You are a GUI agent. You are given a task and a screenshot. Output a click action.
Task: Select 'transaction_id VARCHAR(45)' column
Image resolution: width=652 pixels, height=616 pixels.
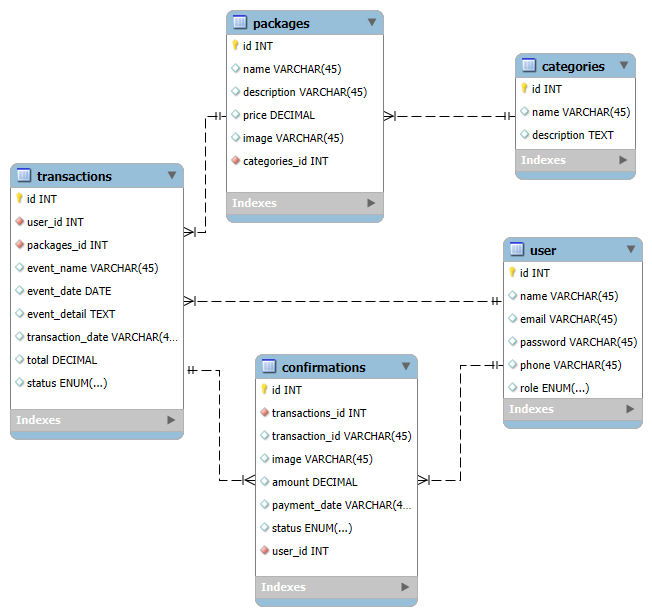[x=341, y=436]
